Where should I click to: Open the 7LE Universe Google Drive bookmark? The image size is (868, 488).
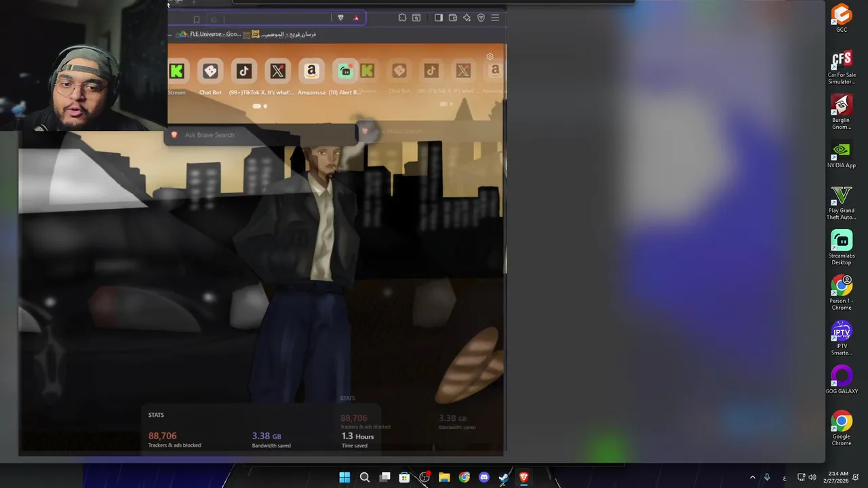click(210, 34)
